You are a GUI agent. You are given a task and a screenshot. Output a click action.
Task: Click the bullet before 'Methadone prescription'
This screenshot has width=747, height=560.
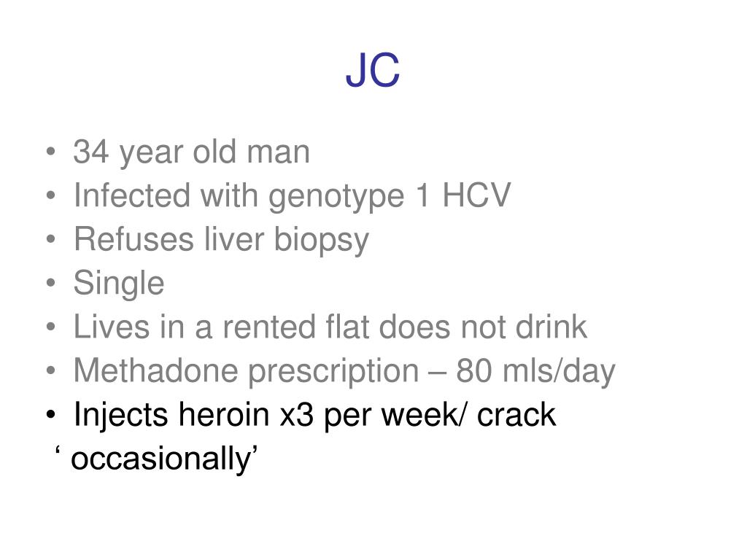pos(51,370)
